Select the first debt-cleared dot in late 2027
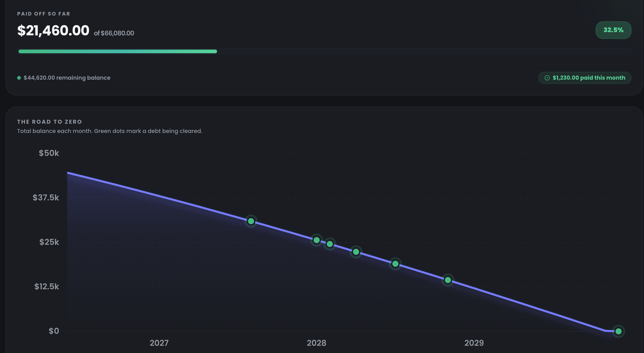644x353 pixels. coord(251,221)
